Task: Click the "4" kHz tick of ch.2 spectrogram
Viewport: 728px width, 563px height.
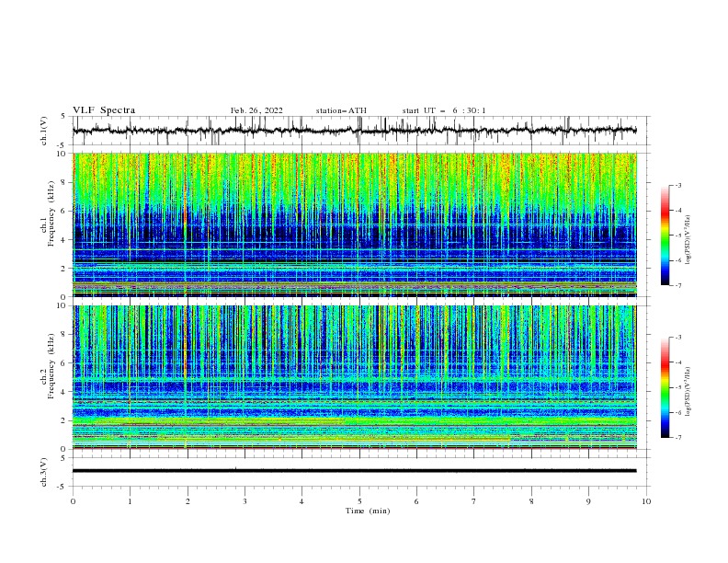Action: point(63,392)
